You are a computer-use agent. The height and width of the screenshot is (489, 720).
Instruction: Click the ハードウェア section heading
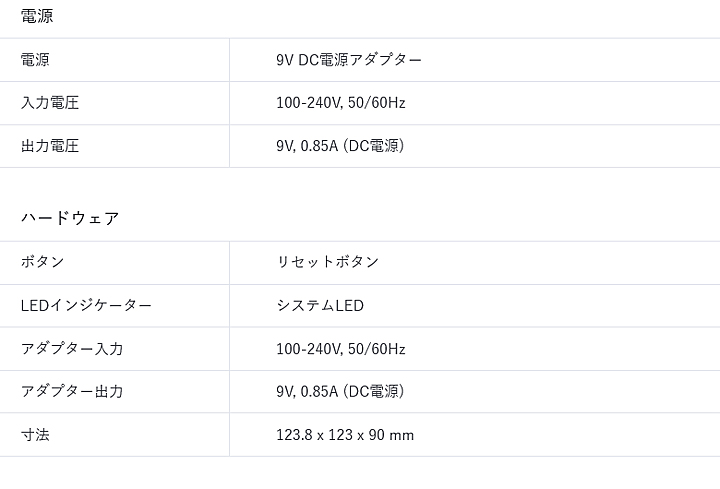[x=70, y=218]
